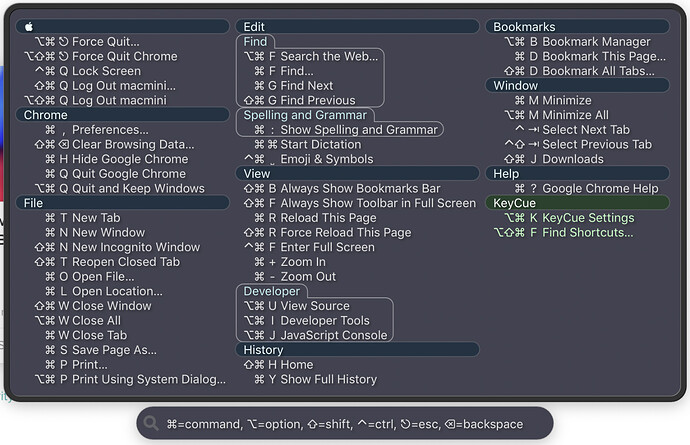Select Select Next Tab shortcut

click(x=572, y=129)
